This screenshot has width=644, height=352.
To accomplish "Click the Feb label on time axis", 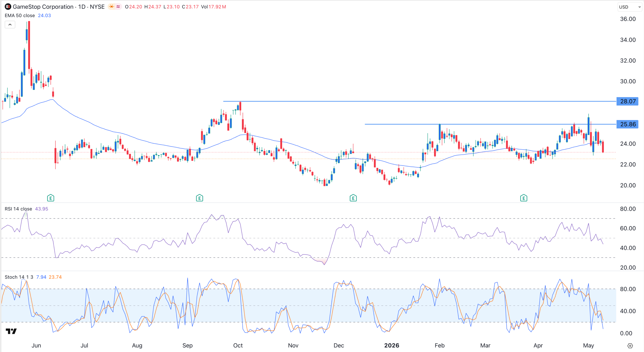I will (439, 345).
